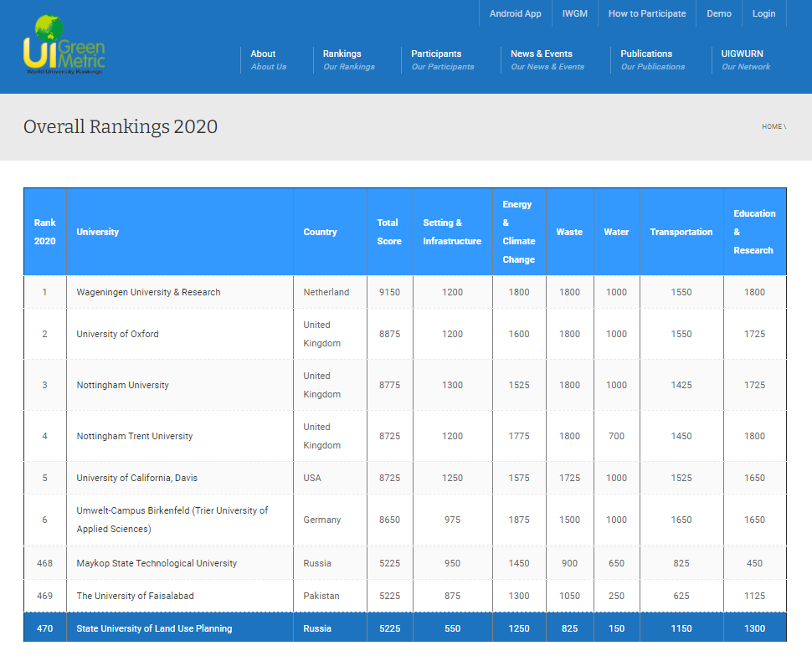The height and width of the screenshot is (661, 812).
Task: Select Maykop State Technological University cell
Action: (180, 563)
